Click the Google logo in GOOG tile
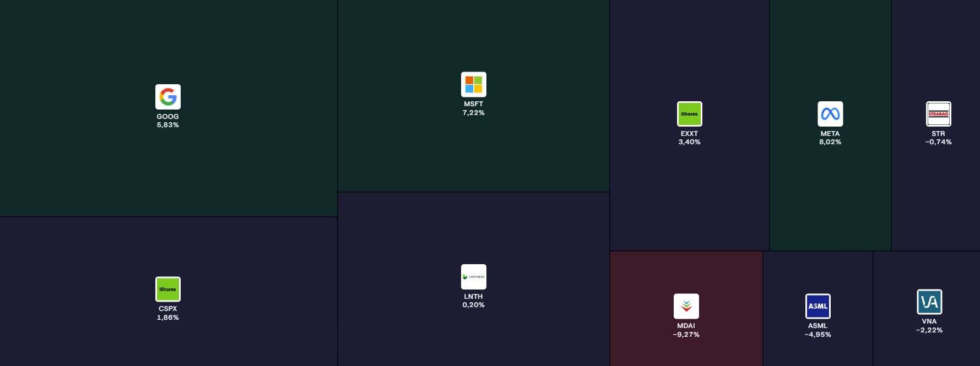 pos(168,97)
